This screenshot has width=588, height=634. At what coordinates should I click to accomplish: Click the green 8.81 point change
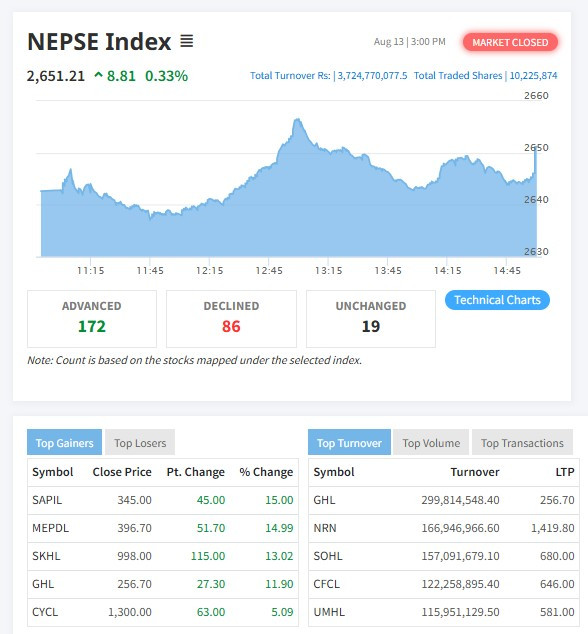point(121,76)
